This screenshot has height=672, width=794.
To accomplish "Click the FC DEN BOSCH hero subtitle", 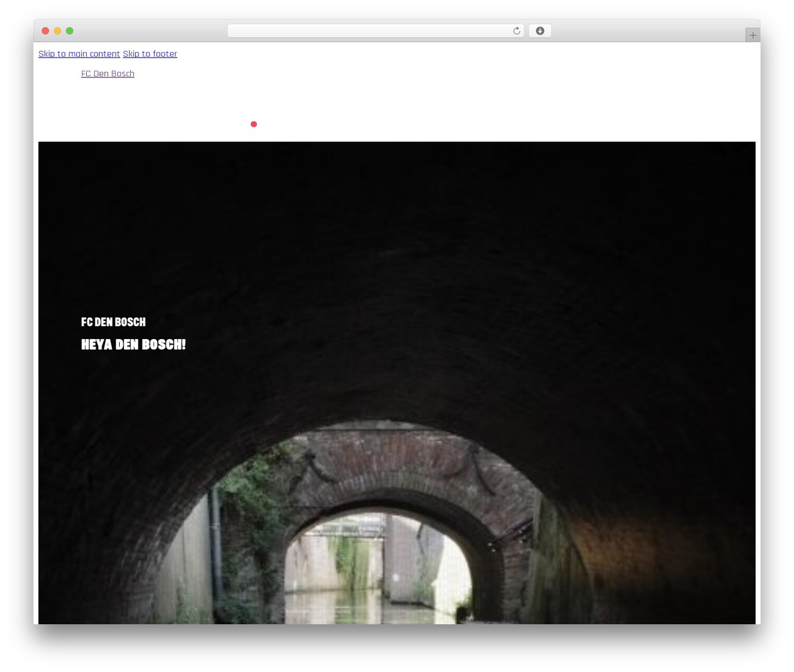I will point(114,322).
